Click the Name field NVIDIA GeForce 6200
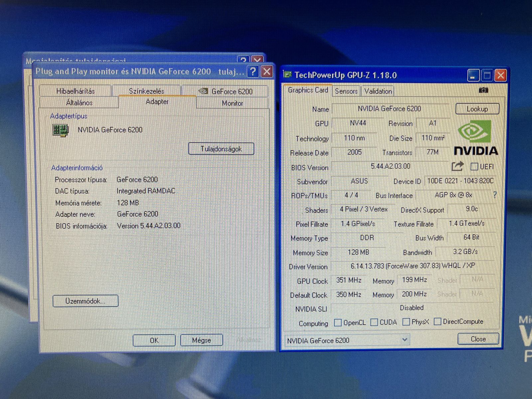532x399 pixels. [x=391, y=109]
